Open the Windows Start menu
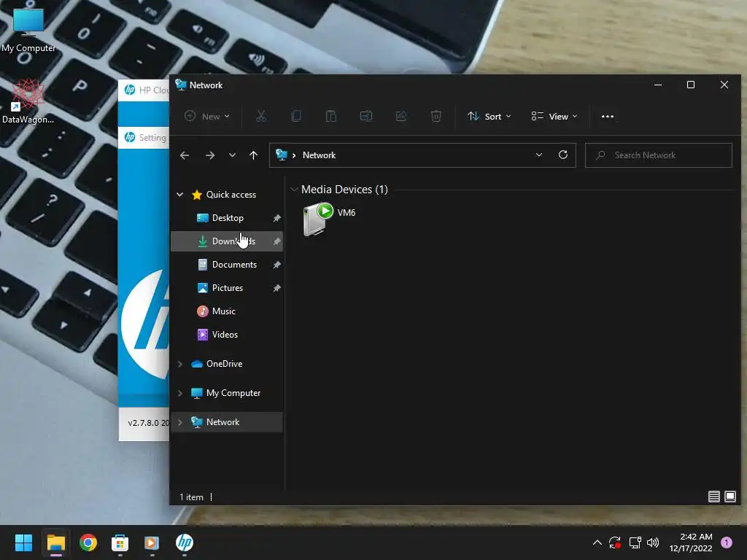 pos(23,542)
